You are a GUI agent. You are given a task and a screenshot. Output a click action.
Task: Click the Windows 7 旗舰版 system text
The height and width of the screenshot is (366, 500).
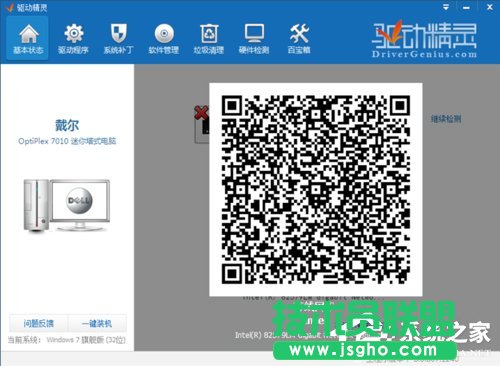coord(86,340)
